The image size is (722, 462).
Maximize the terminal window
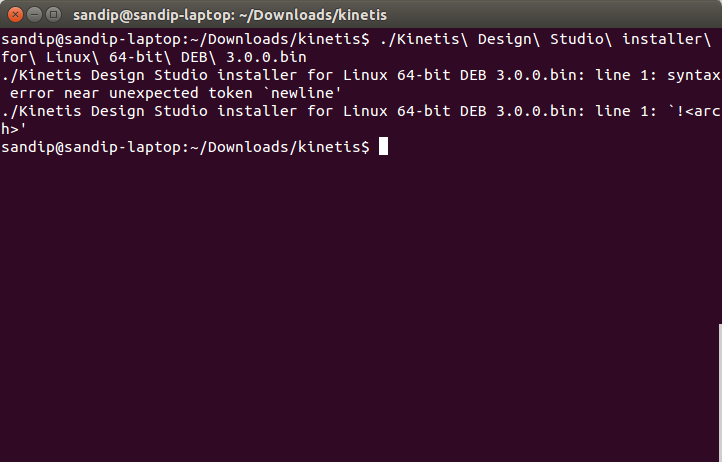click(52, 14)
